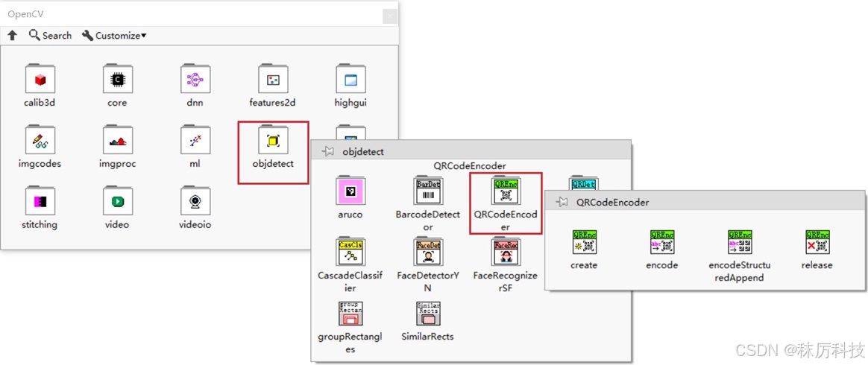Screen dimensions: 868x365
Task: Open the stitching palette folder
Action: (x=40, y=201)
